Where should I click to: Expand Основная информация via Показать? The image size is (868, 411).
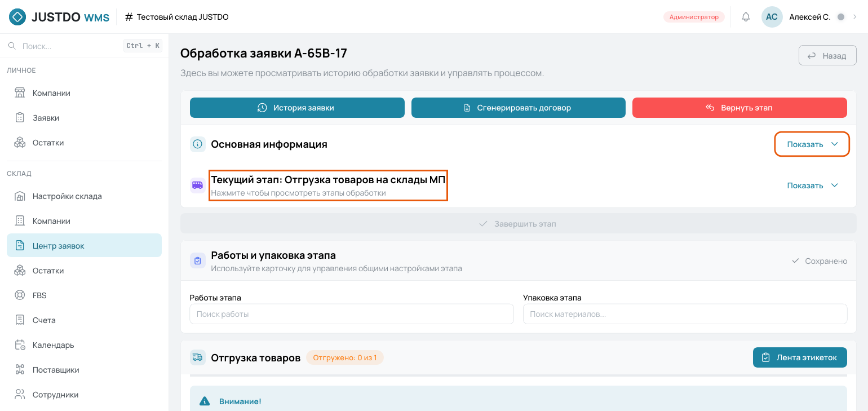pyautogui.click(x=812, y=144)
